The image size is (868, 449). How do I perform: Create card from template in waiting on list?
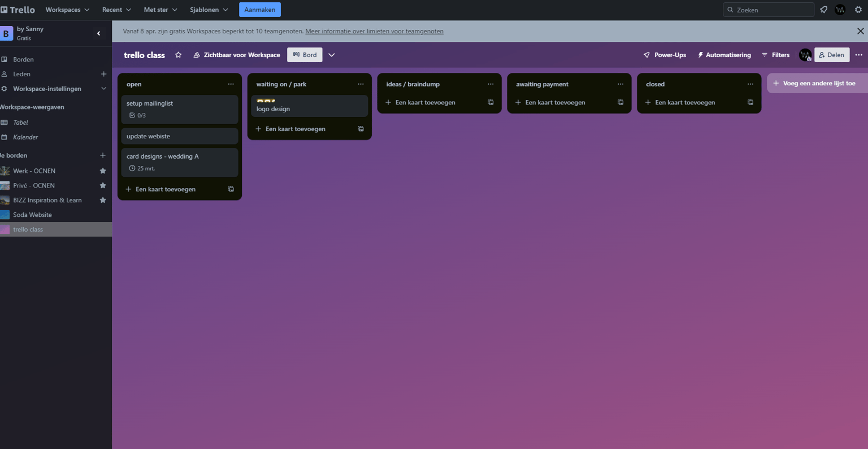pos(361,129)
